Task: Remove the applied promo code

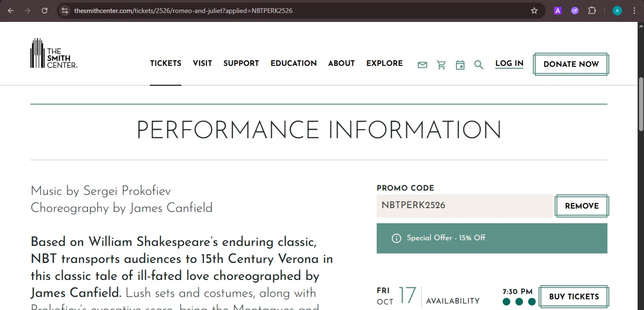Action: pyautogui.click(x=582, y=206)
